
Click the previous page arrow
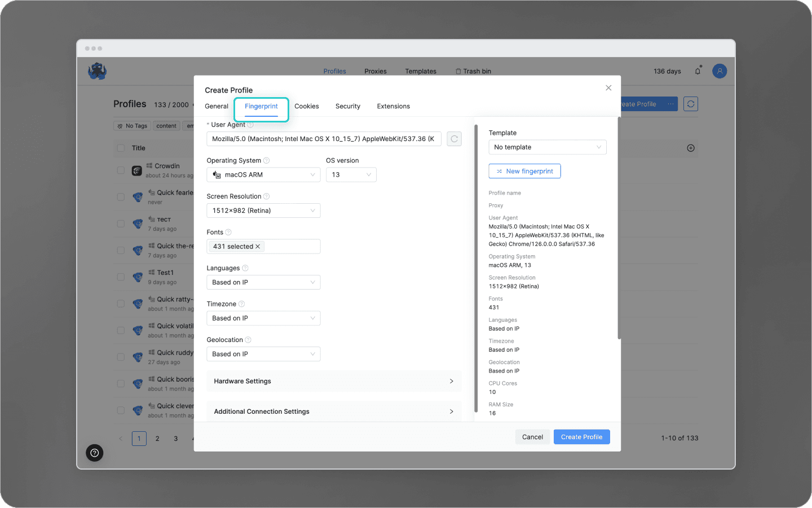[x=120, y=439]
